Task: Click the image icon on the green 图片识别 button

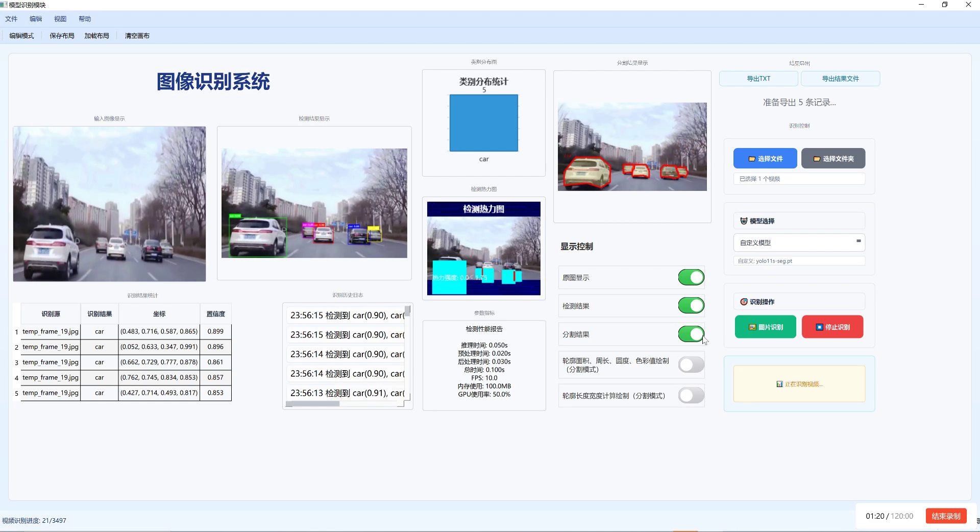Action: 752,326
